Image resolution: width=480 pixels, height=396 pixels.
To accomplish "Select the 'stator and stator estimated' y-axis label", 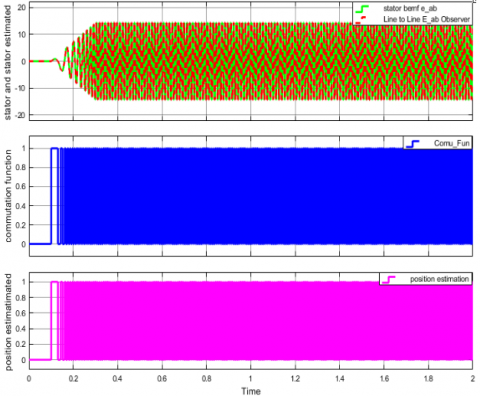I will pos(7,63).
